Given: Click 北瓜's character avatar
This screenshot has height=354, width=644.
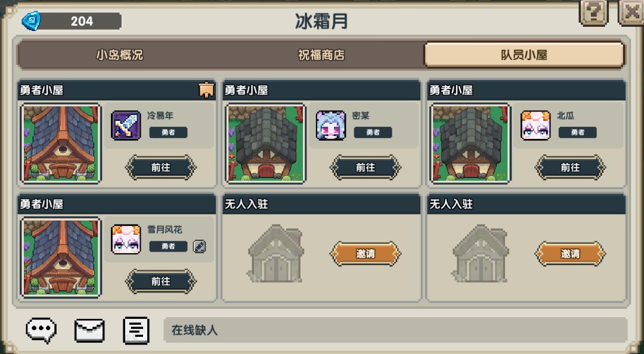Looking at the screenshot, I should [x=535, y=125].
